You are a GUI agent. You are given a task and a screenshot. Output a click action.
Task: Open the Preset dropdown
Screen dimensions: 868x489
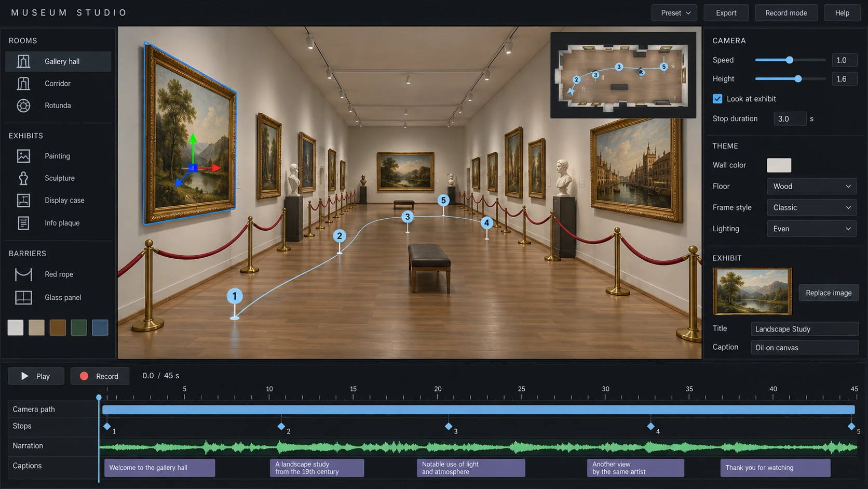pos(675,13)
